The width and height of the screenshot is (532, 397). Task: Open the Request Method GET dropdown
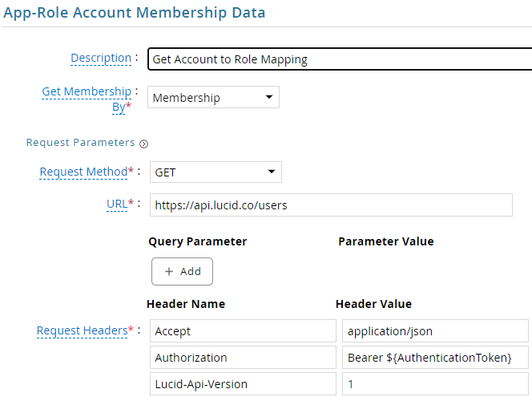(x=216, y=172)
